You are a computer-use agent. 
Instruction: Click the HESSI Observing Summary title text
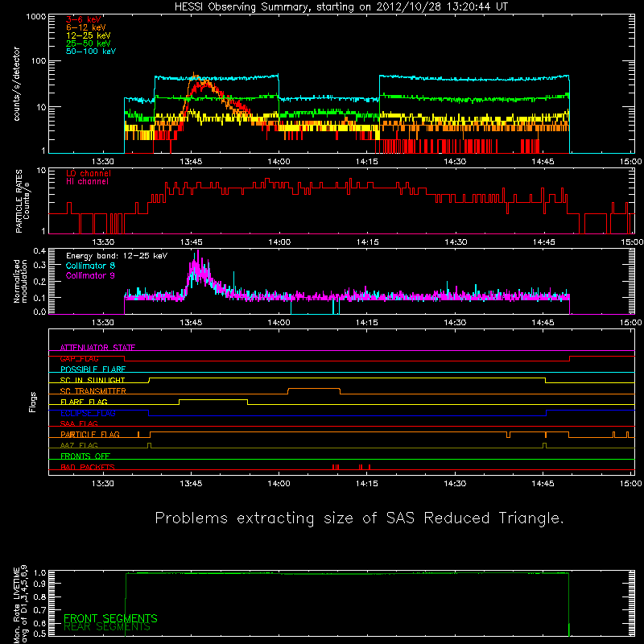[x=341, y=7]
